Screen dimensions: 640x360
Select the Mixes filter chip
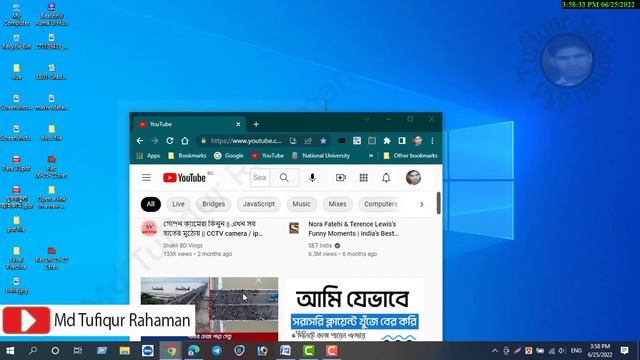point(338,204)
